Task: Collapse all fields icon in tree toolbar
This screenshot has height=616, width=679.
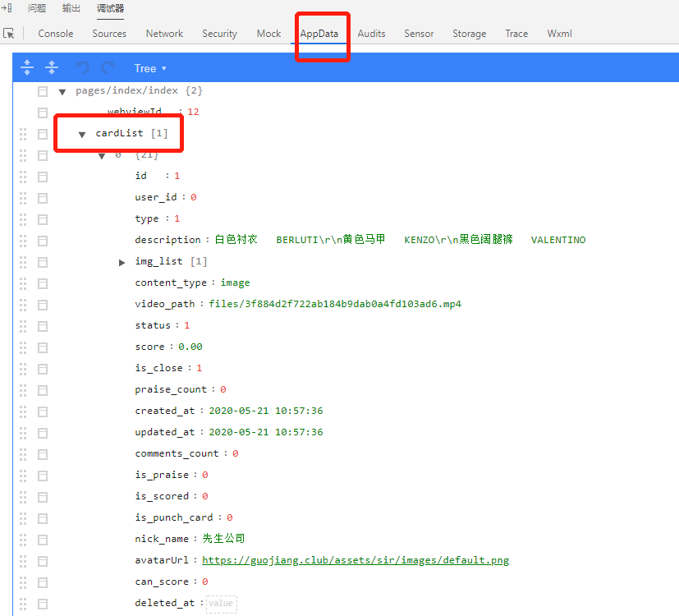Action: (x=52, y=67)
